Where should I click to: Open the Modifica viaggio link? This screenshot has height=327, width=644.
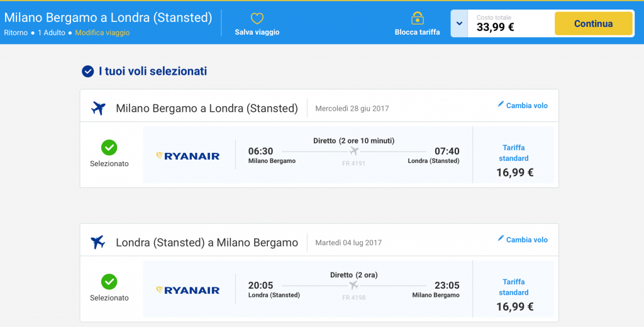(103, 33)
